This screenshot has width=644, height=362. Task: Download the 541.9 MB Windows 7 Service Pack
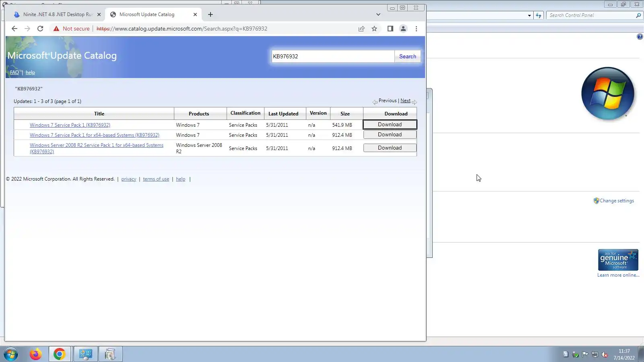click(x=390, y=125)
